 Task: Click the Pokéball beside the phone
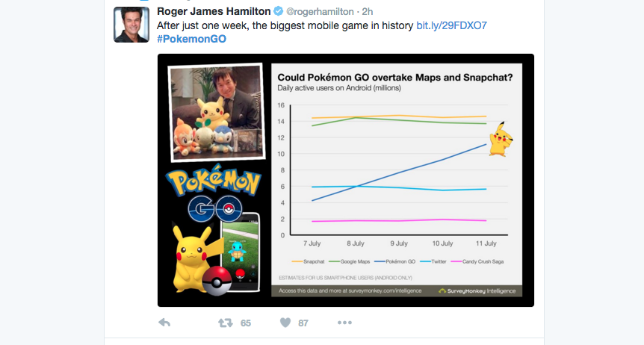click(217, 281)
